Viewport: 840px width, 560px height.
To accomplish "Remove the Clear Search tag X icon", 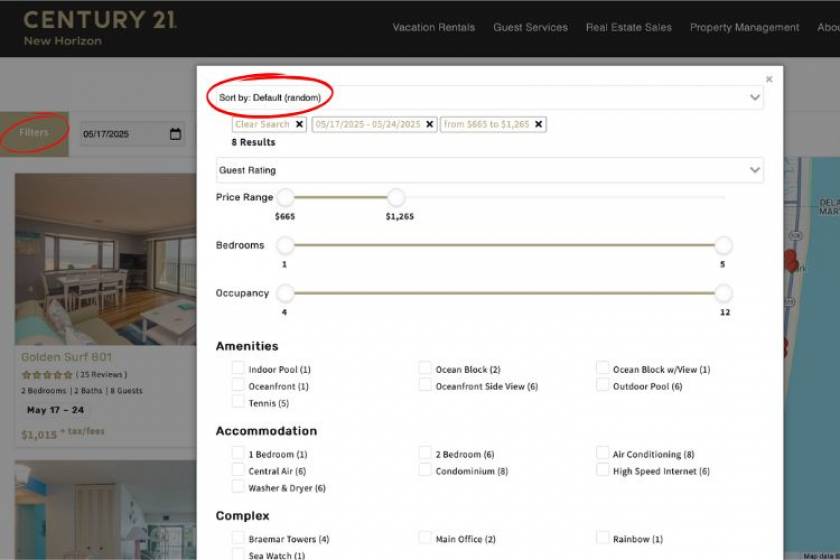I will click(x=299, y=124).
